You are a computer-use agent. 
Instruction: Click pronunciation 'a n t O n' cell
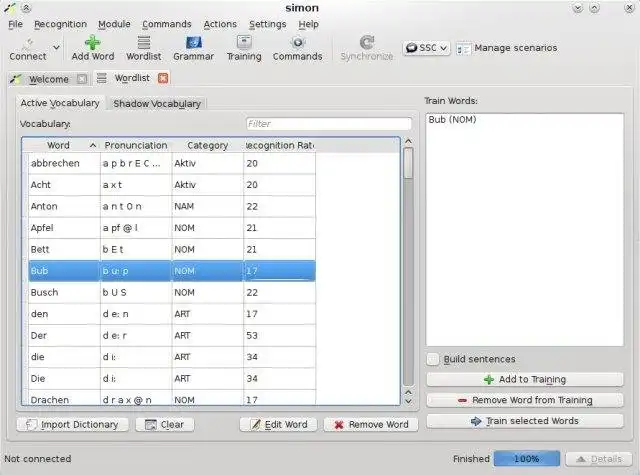coord(136,206)
